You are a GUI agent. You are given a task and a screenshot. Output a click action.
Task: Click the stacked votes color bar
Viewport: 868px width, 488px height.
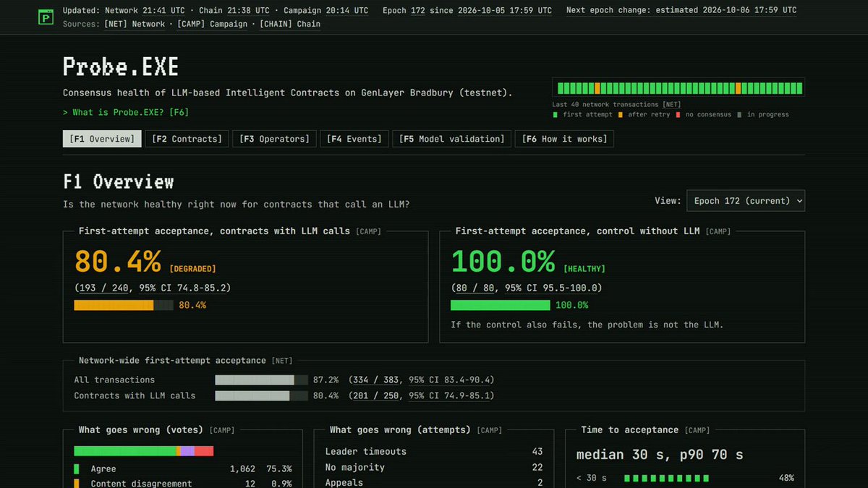coord(144,451)
